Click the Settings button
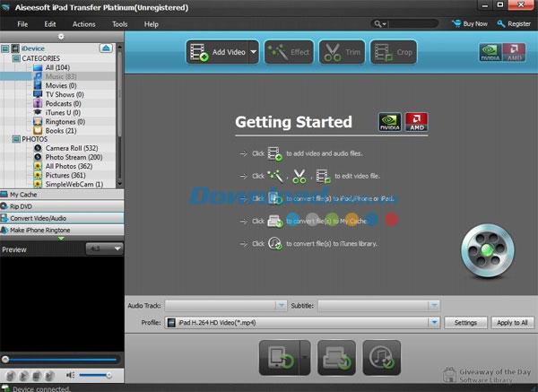The image size is (538, 392). [x=466, y=322]
